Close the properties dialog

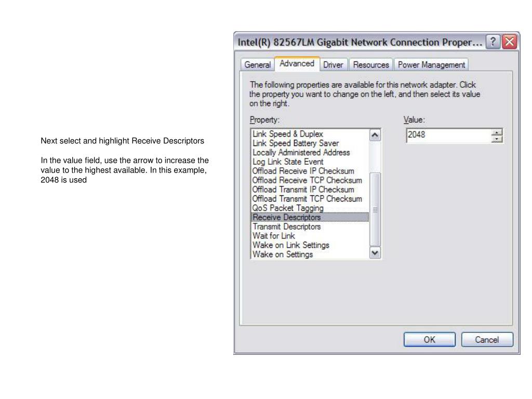tap(509, 42)
